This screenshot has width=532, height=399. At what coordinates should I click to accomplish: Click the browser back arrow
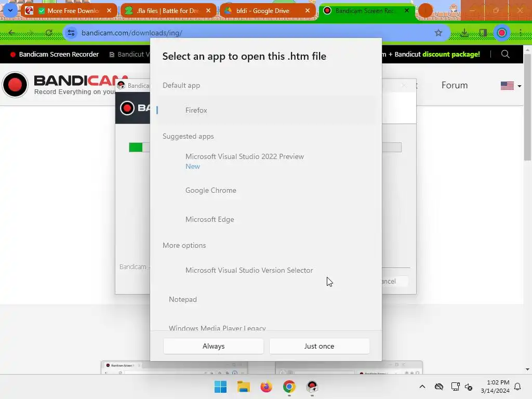pyautogui.click(x=12, y=33)
